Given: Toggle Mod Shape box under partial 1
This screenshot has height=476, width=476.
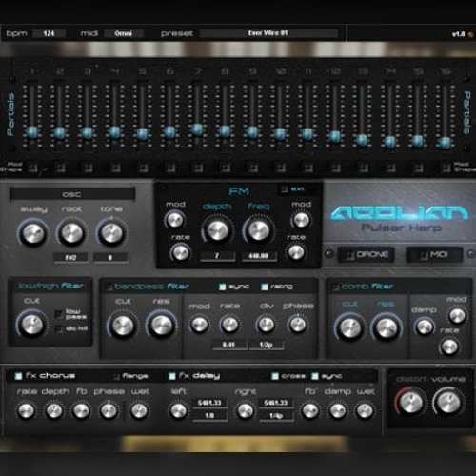Looking at the screenshot, I should [x=32, y=168].
